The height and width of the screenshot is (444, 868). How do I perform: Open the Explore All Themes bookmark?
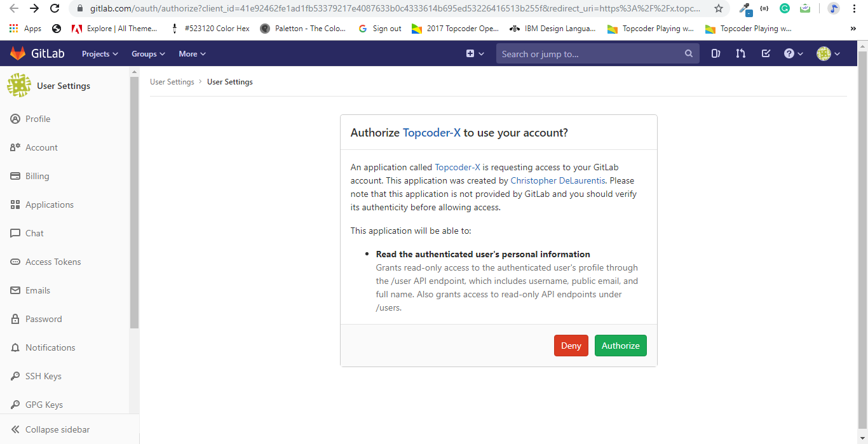114,29
